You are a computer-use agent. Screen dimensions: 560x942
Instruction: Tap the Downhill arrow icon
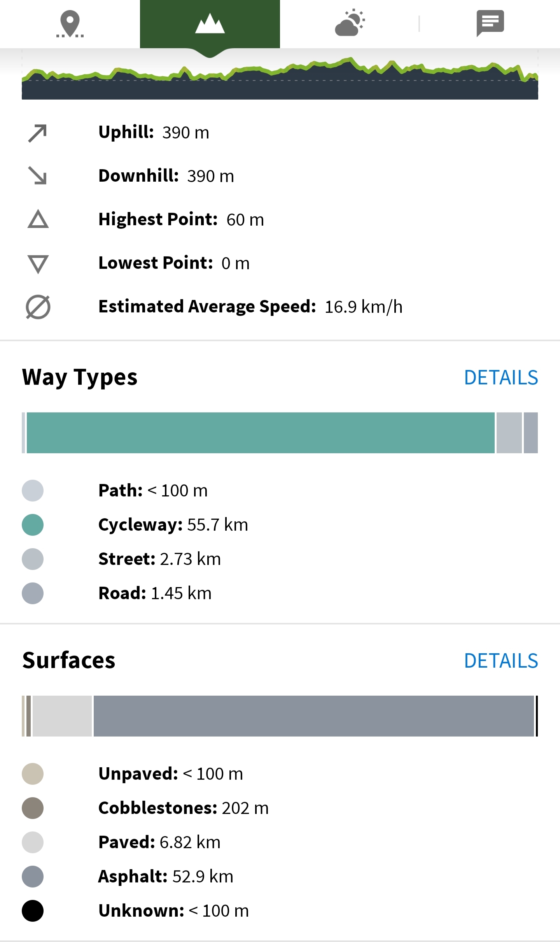[38, 175]
